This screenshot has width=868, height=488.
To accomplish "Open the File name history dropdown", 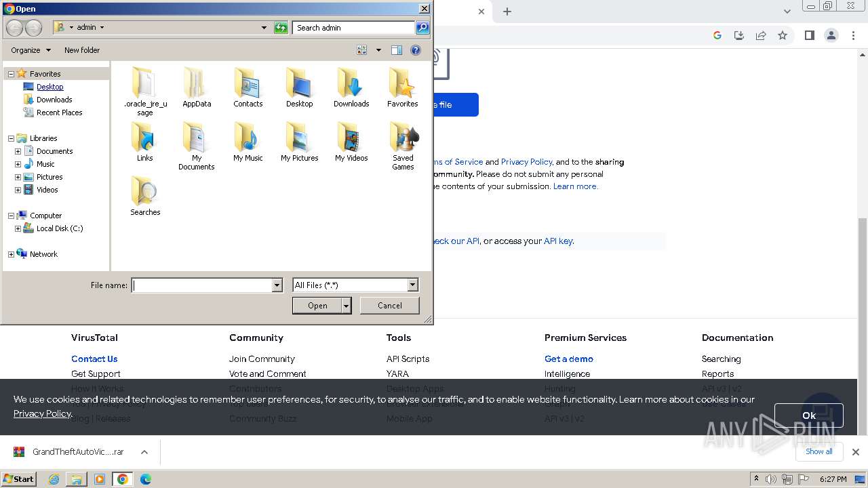I will point(277,285).
